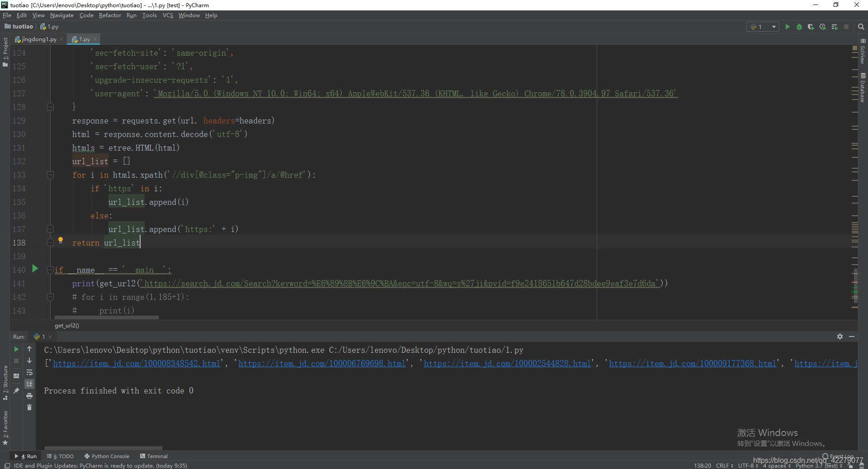
Task: Toggle the Project tool window
Action: 5,52
